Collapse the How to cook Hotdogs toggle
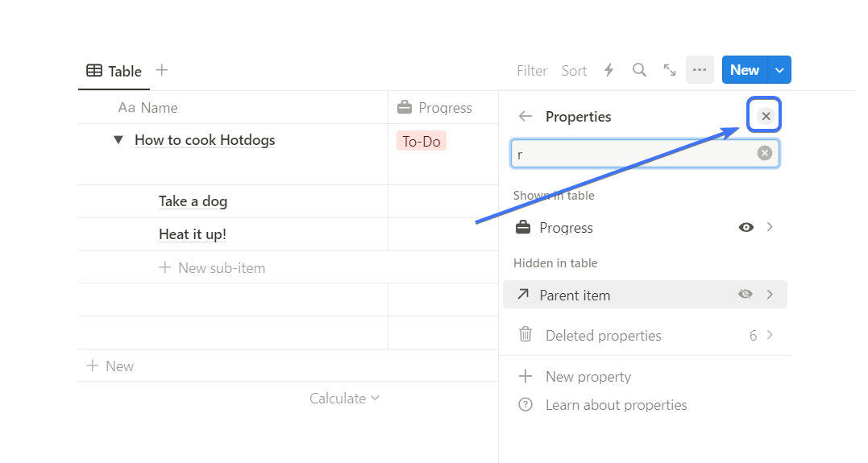 click(118, 140)
